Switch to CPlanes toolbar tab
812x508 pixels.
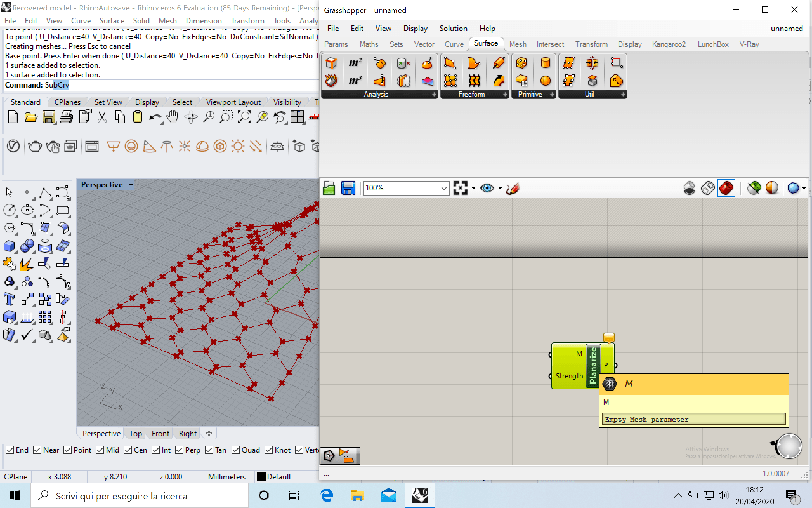(67, 102)
